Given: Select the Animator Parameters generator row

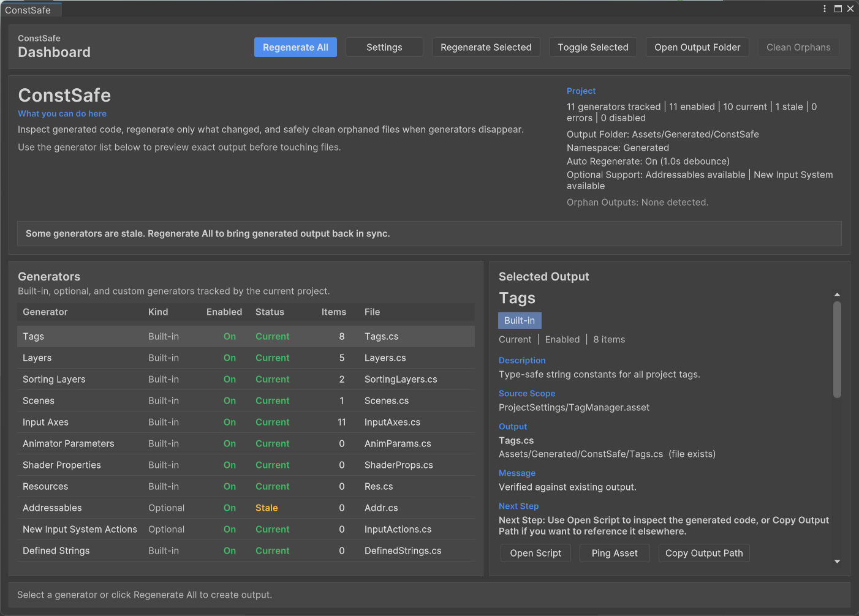Looking at the screenshot, I should pos(246,443).
